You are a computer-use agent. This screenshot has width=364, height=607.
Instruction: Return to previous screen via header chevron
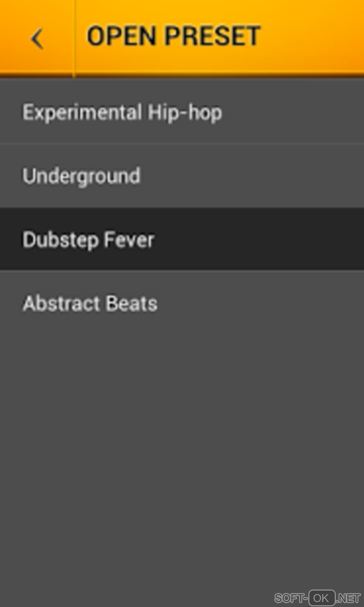pos(37,39)
